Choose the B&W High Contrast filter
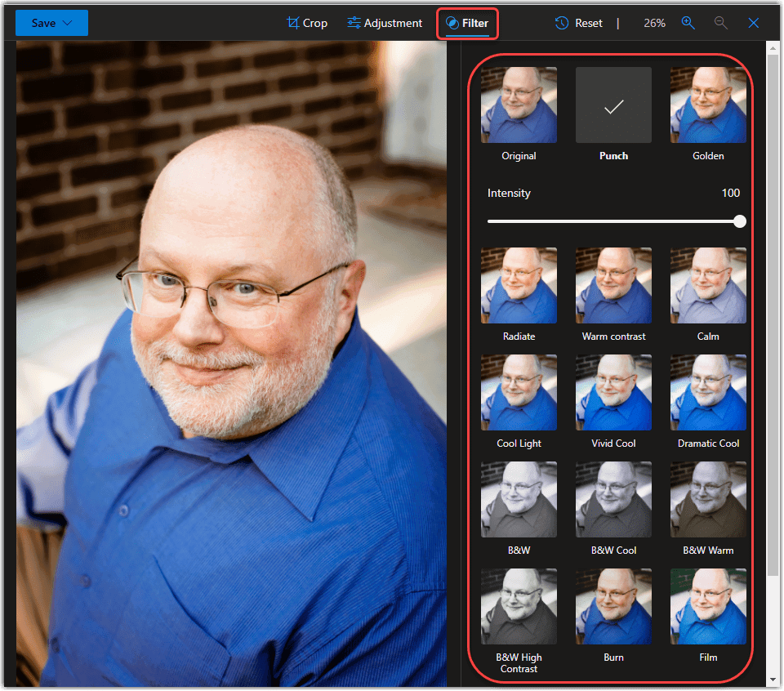The width and height of the screenshot is (784, 691). pyautogui.click(x=519, y=607)
